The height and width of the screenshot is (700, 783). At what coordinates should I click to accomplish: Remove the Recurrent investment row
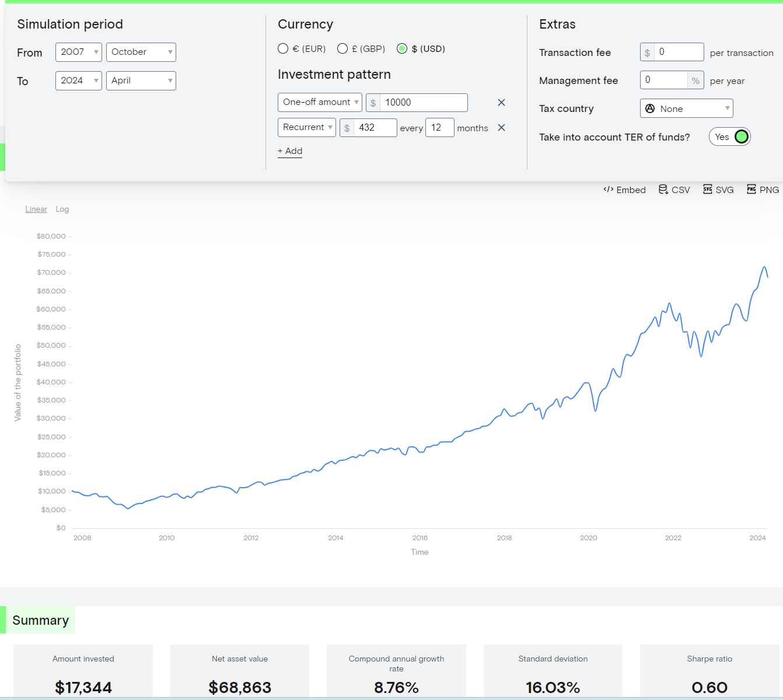[501, 128]
